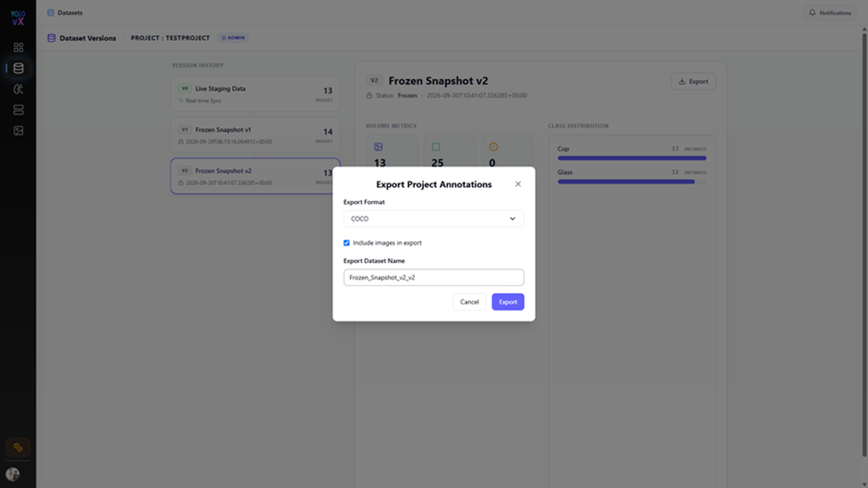Open the third sidebar icon below datasets
The width and height of the screenshot is (868, 488).
(19, 89)
